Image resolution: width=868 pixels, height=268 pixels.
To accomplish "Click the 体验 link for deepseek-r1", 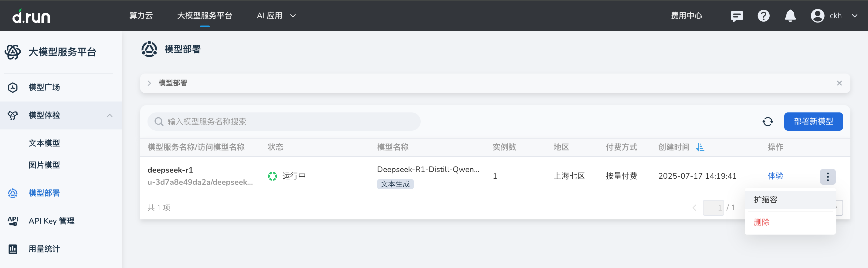I will (775, 176).
